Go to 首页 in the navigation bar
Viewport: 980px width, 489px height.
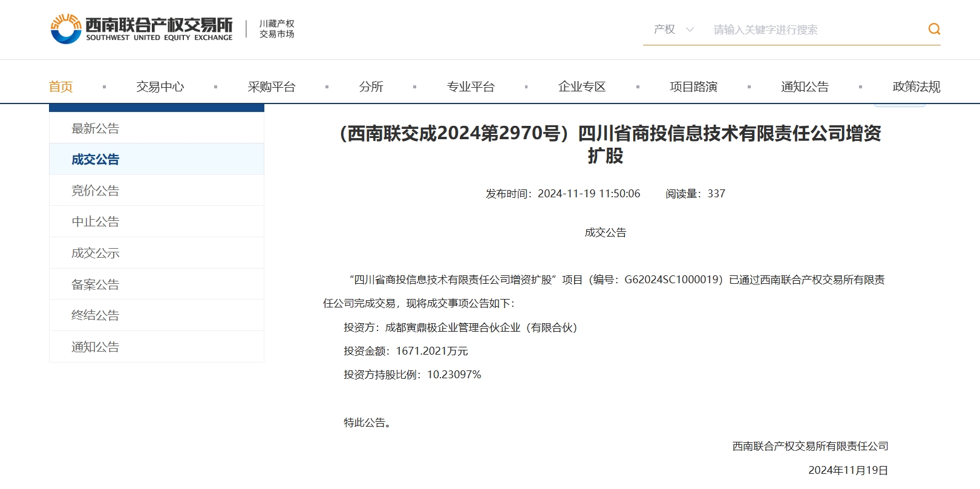tap(60, 87)
